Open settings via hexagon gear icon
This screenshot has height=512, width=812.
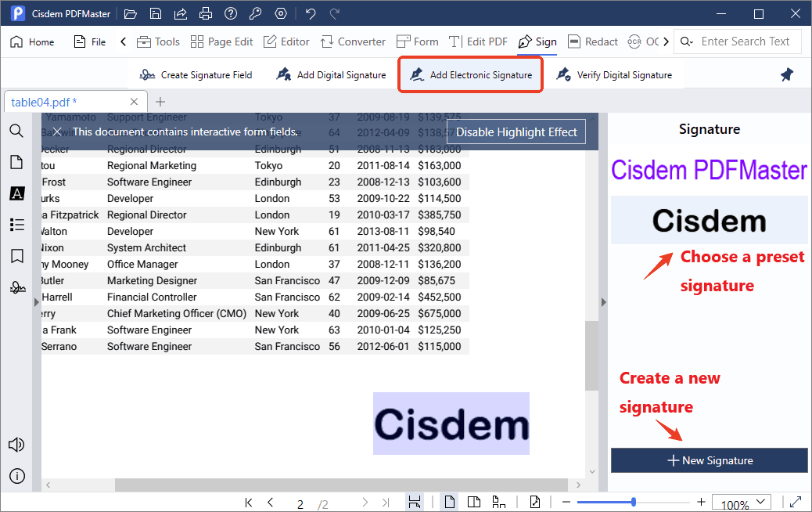point(281,13)
